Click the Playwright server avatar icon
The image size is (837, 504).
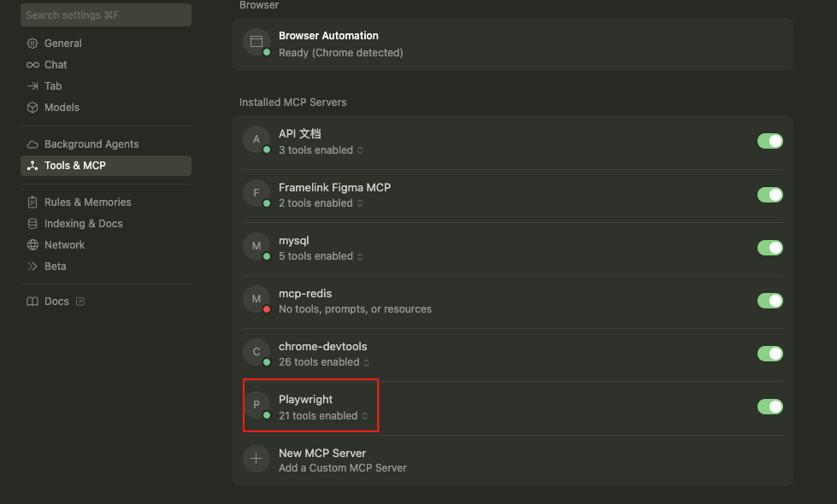pyautogui.click(x=256, y=405)
